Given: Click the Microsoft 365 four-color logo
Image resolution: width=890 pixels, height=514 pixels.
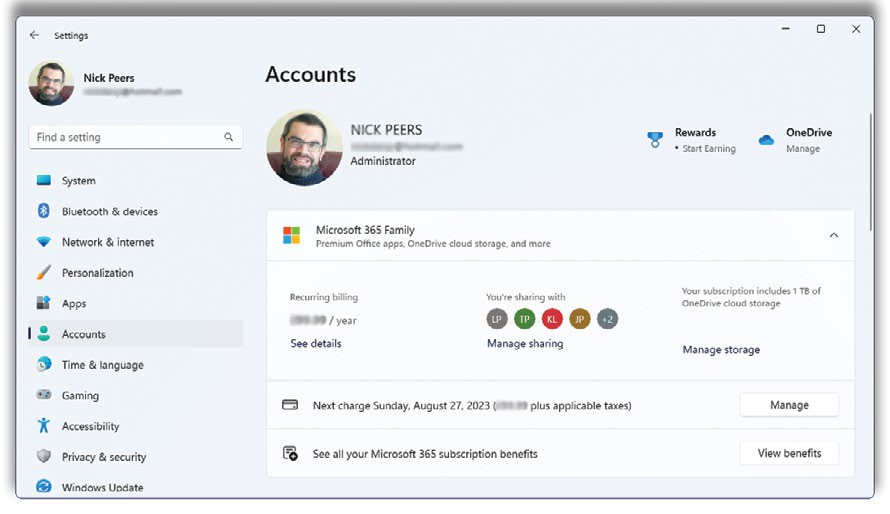Looking at the screenshot, I should [x=291, y=235].
